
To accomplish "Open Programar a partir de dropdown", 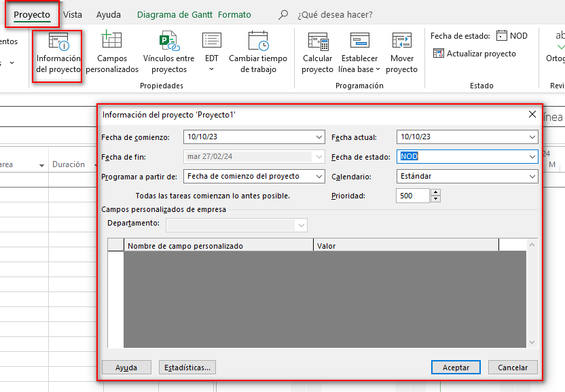I will [319, 177].
